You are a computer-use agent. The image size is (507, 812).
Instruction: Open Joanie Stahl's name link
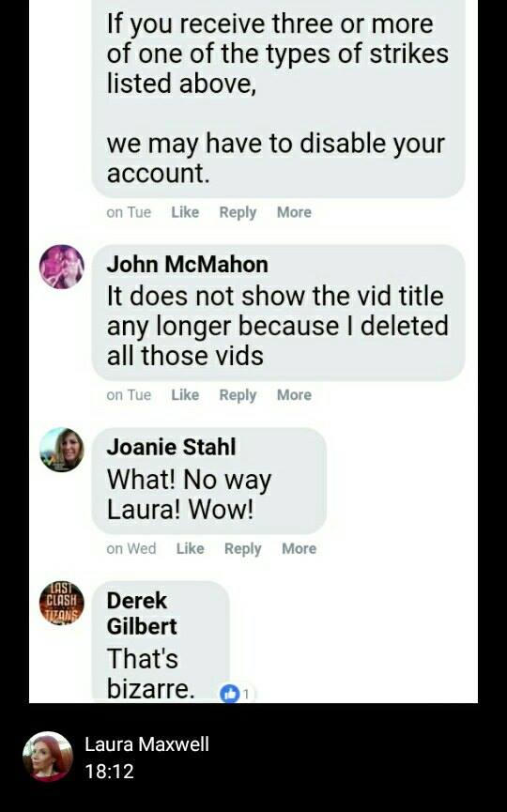[172, 448]
